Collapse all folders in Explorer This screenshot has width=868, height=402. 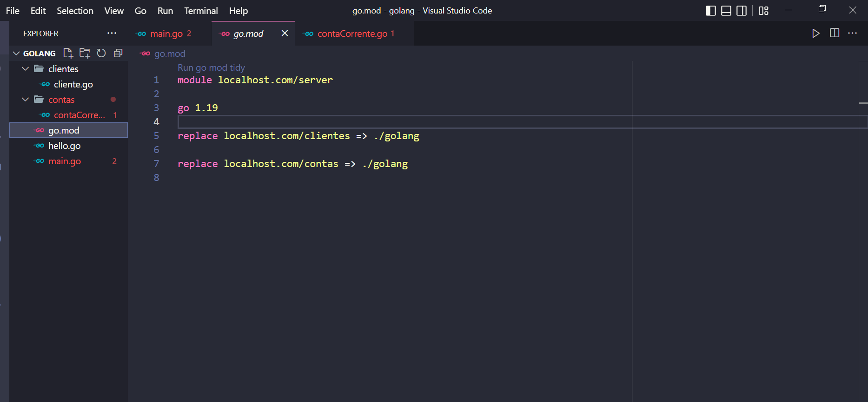tap(118, 53)
